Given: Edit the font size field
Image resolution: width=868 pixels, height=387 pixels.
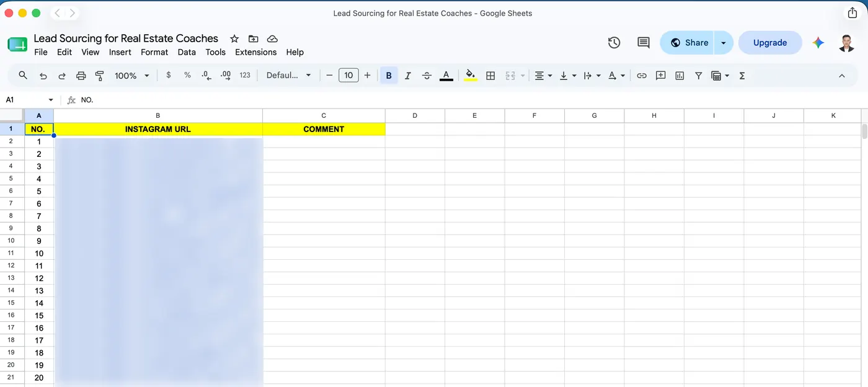Looking at the screenshot, I should 348,76.
